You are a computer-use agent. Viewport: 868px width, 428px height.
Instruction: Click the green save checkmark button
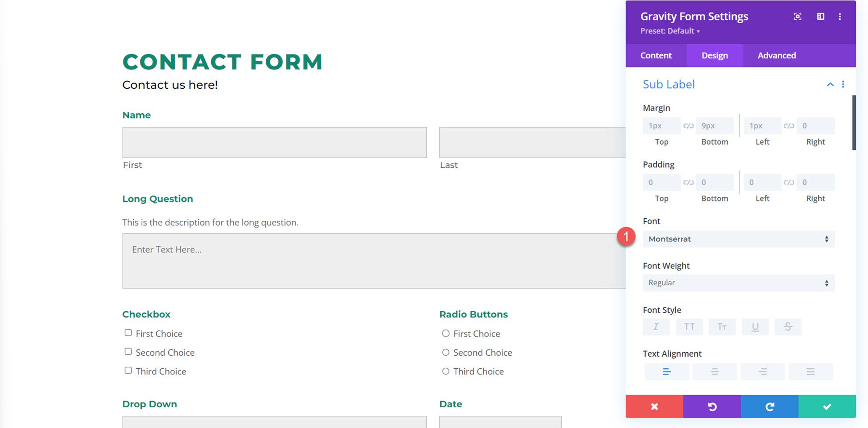(827, 406)
